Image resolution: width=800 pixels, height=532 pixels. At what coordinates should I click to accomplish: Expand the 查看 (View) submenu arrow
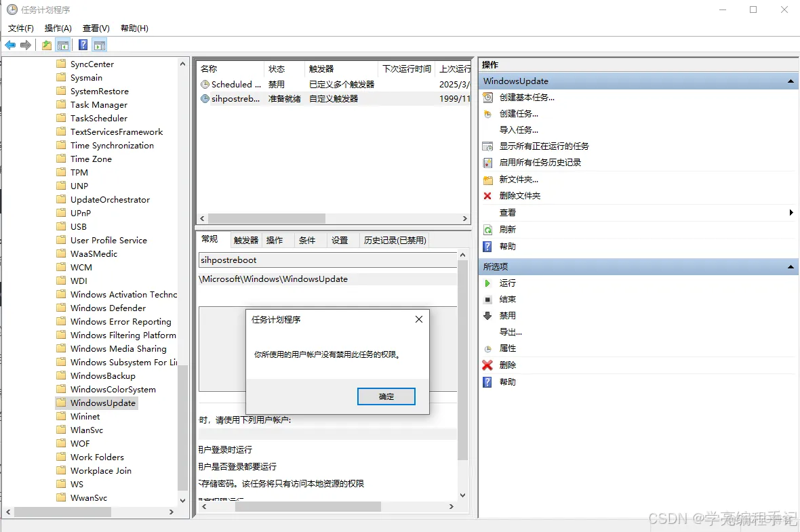pos(791,212)
